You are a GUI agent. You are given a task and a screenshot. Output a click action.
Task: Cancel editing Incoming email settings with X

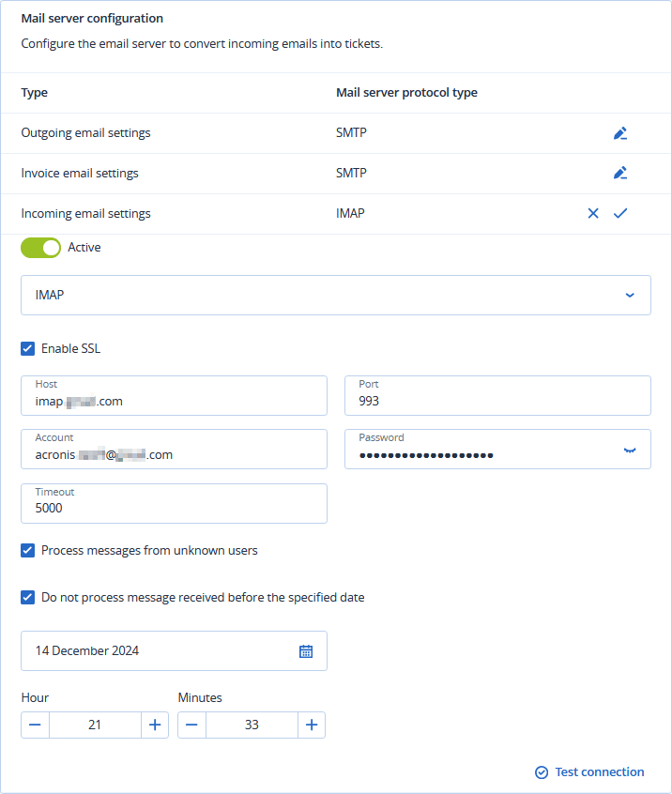click(x=593, y=214)
